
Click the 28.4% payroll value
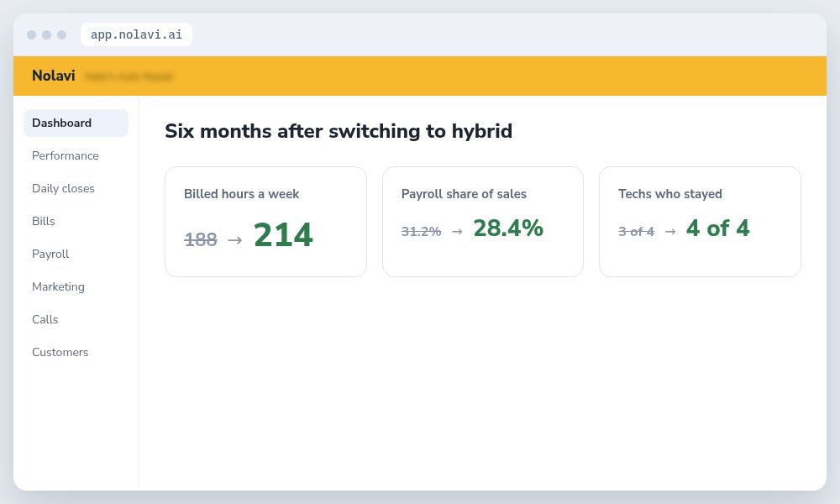pyautogui.click(x=508, y=228)
